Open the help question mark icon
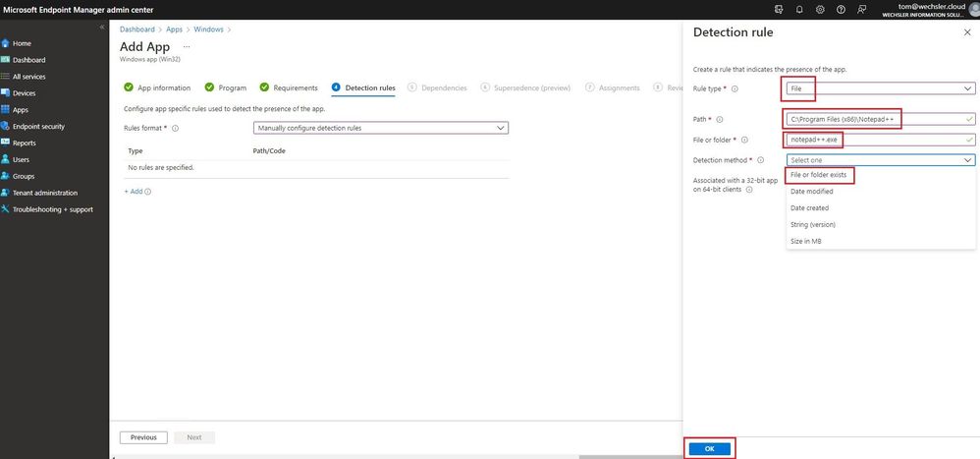Viewport: 980px width, 459px height. coord(841,10)
